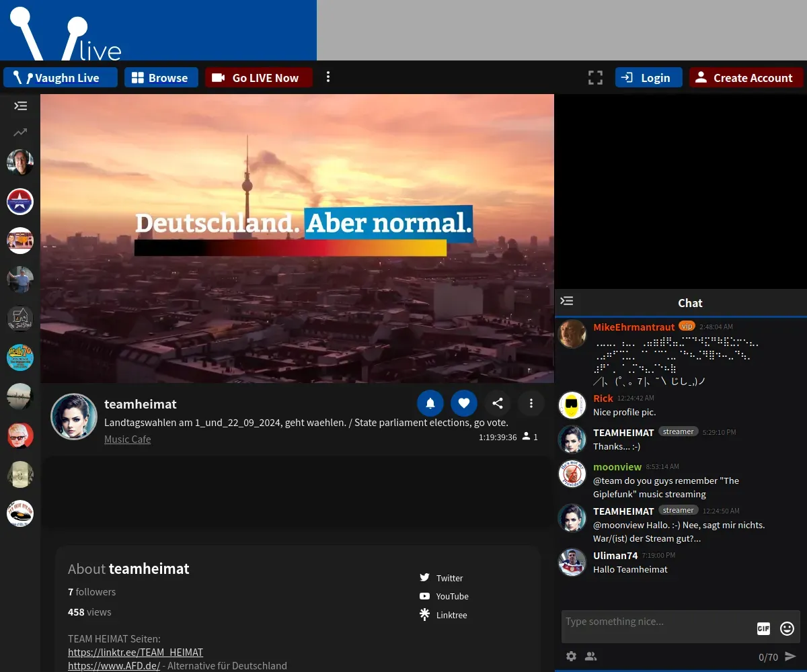The image size is (807, 672).
Task: Open sidebar channel with star logo
Action: tap(20, 201)
